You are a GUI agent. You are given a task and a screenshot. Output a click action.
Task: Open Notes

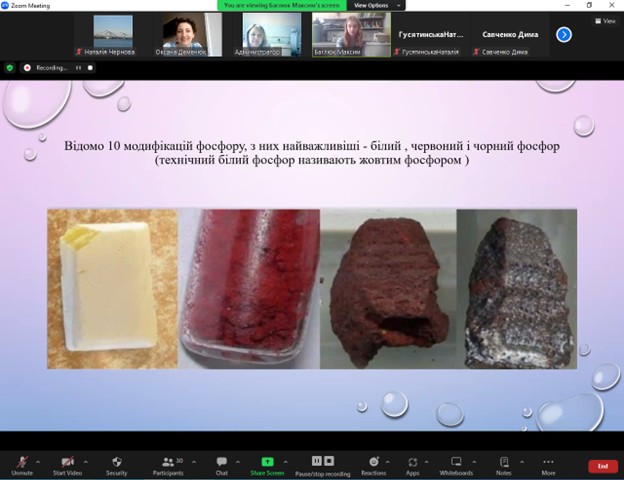tap(504, 465)
